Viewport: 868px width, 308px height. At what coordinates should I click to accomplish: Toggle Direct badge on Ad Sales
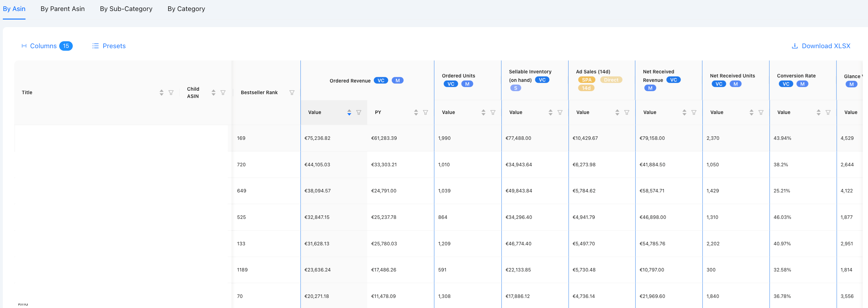611,80
